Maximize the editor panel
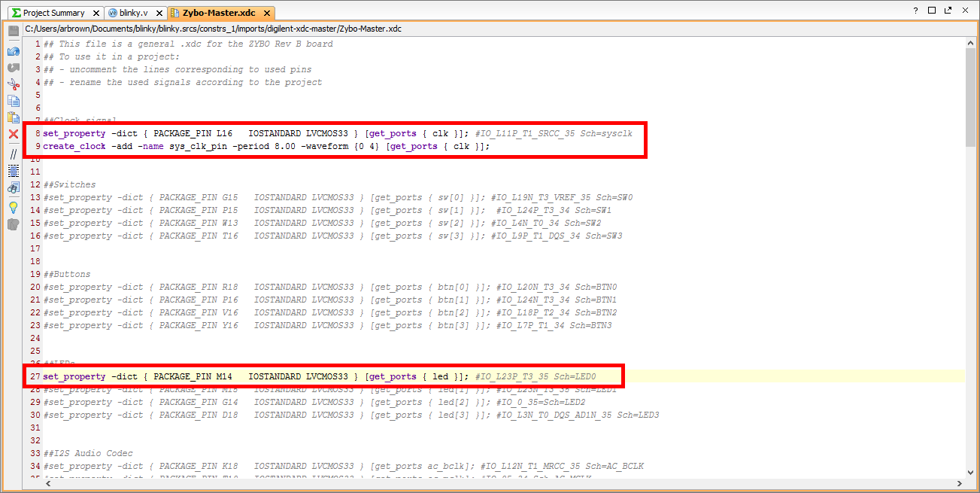980x493 pixels. coord(932,11)
